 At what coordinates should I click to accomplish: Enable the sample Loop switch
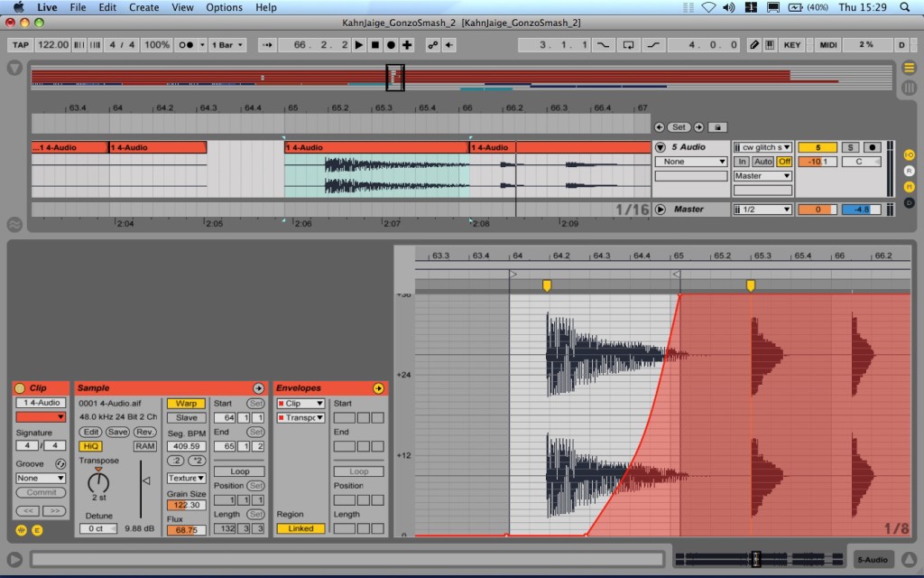(x=239, y=471)
